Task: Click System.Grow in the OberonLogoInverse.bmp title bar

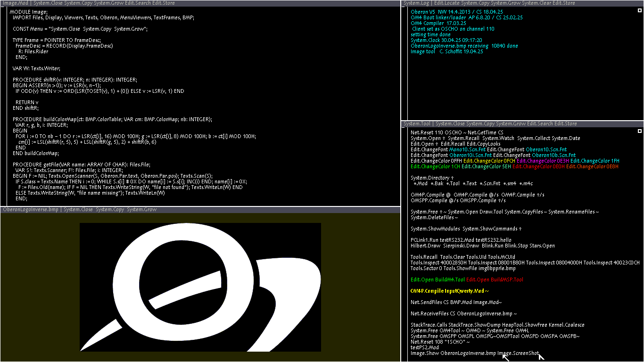Action: (141, 210)
